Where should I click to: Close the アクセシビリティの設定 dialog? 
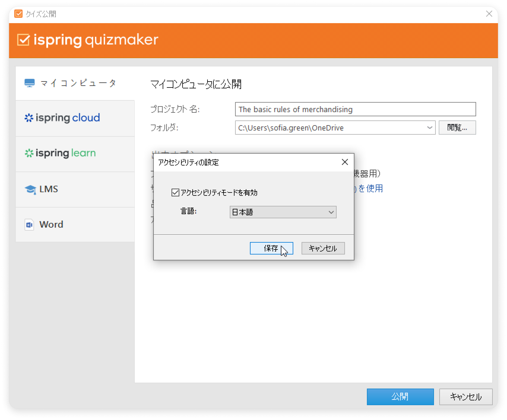pyautogui.click(x=345, y=162)
